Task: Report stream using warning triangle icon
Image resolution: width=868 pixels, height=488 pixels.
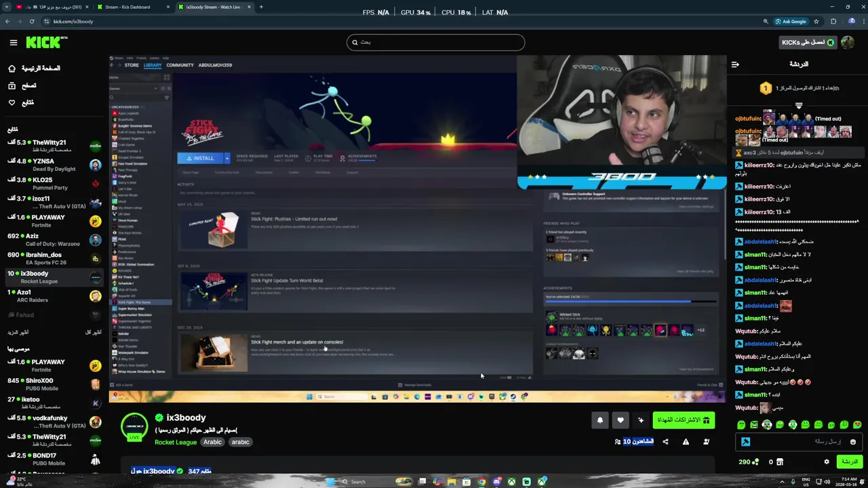Action: 686,442
